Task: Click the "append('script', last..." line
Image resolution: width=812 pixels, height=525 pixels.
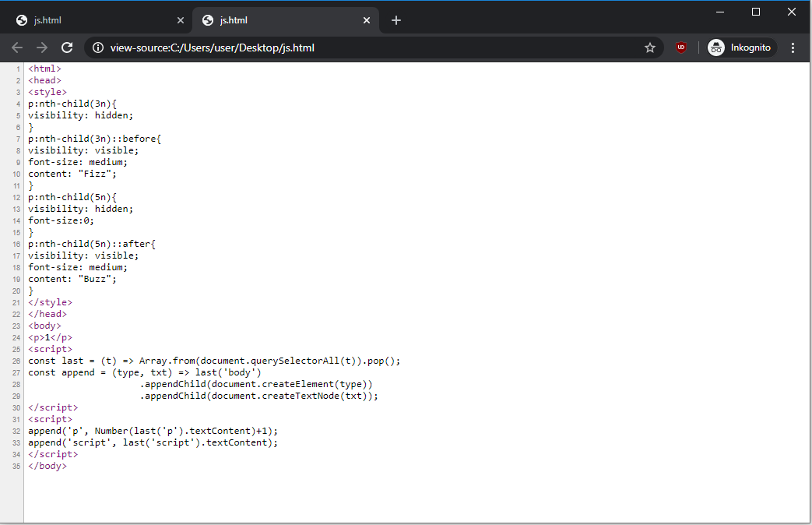Action: (x=153, y=442)
